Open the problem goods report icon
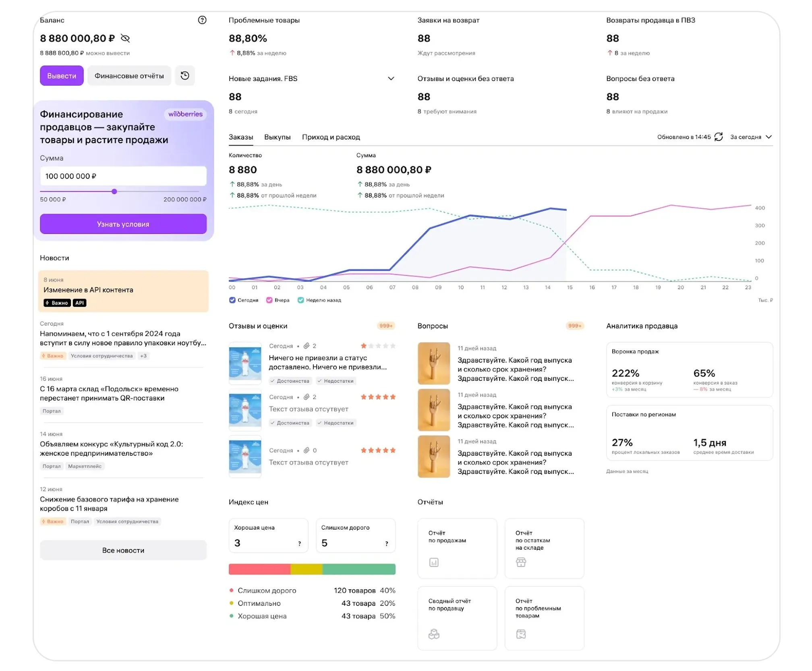 click(521, 634)
